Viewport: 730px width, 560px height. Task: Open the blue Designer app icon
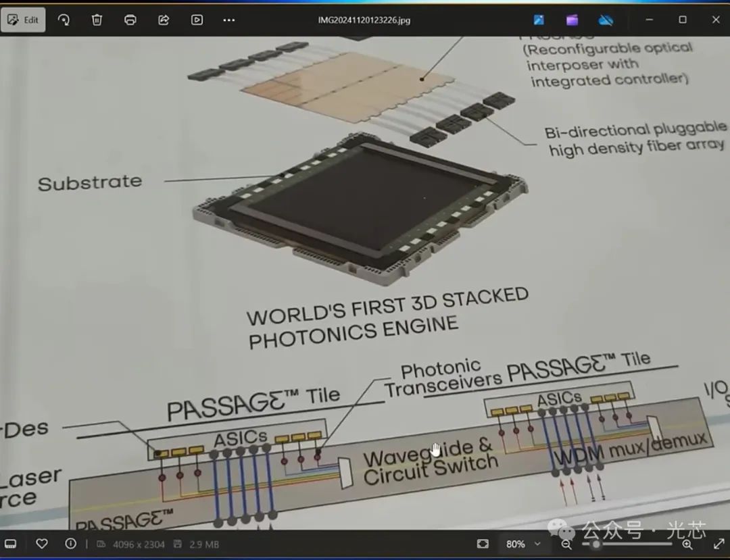(539, 20)
